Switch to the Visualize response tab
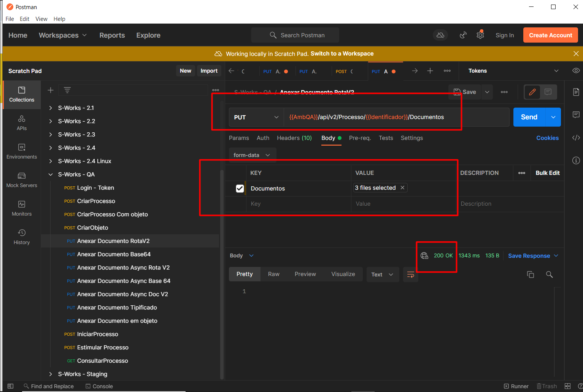 pos(343,274)
